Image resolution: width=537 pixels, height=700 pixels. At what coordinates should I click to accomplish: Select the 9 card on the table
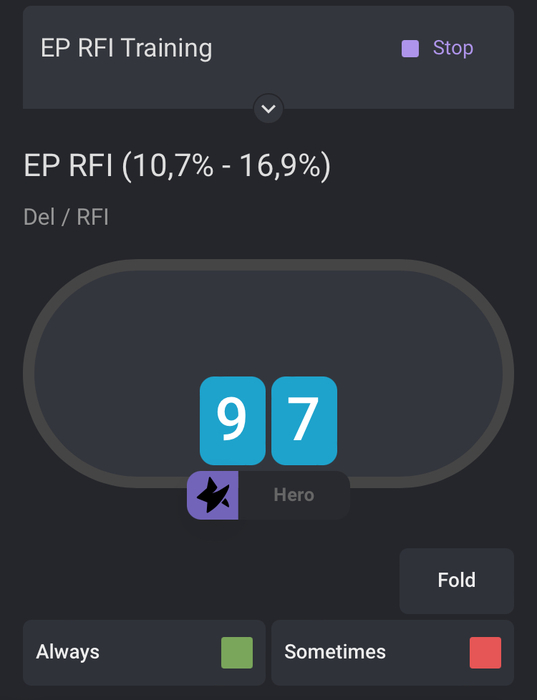(232, 421)
